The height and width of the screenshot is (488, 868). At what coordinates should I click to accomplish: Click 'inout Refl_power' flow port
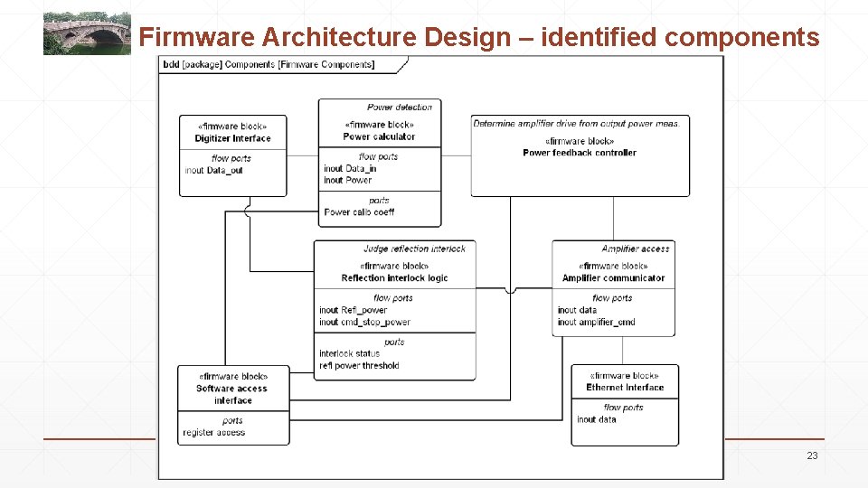pyautogui.click(x=354, y=310)
